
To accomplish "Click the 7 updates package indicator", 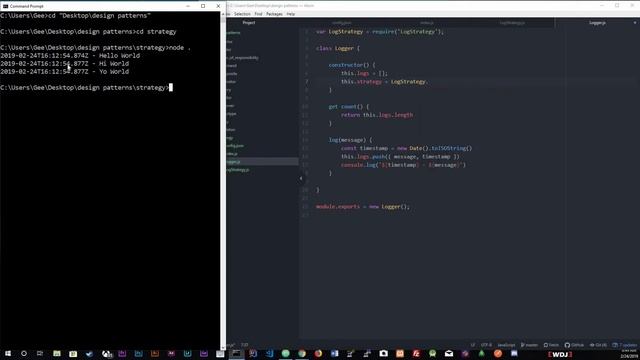I will [625, 345].
